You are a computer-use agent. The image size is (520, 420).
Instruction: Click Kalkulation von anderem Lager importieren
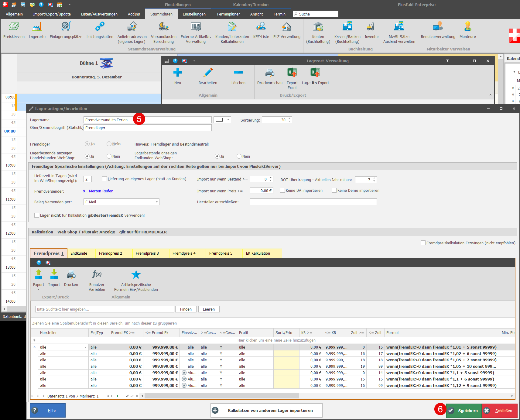266,410
